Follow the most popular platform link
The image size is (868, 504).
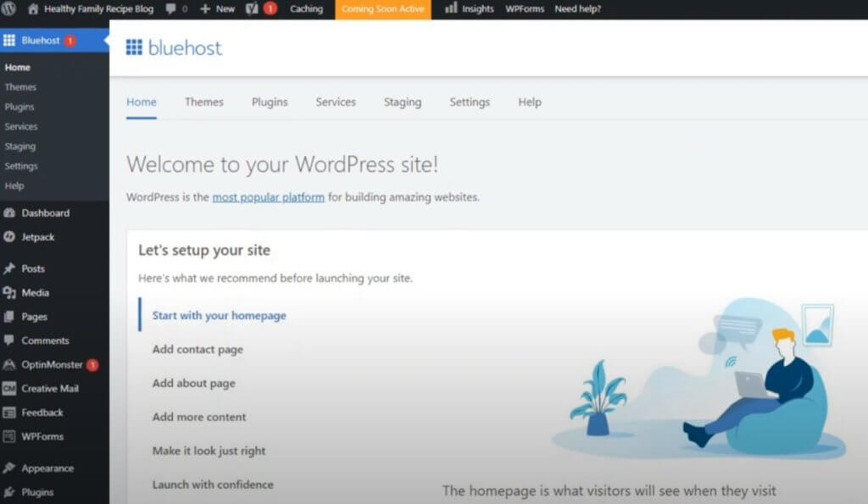tap(269, 197)
